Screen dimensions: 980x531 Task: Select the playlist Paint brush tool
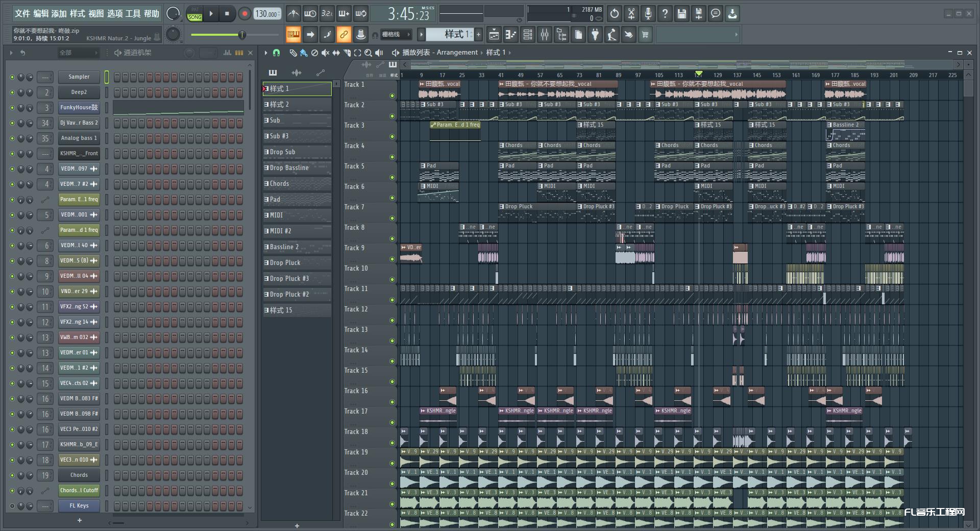tap(304, 53)
